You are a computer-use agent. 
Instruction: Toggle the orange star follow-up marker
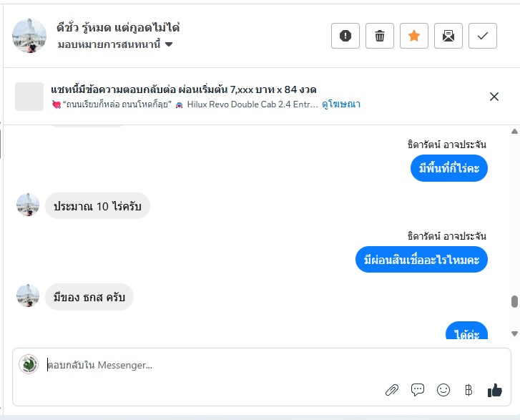pyautogui.click(x=414, y=36)
